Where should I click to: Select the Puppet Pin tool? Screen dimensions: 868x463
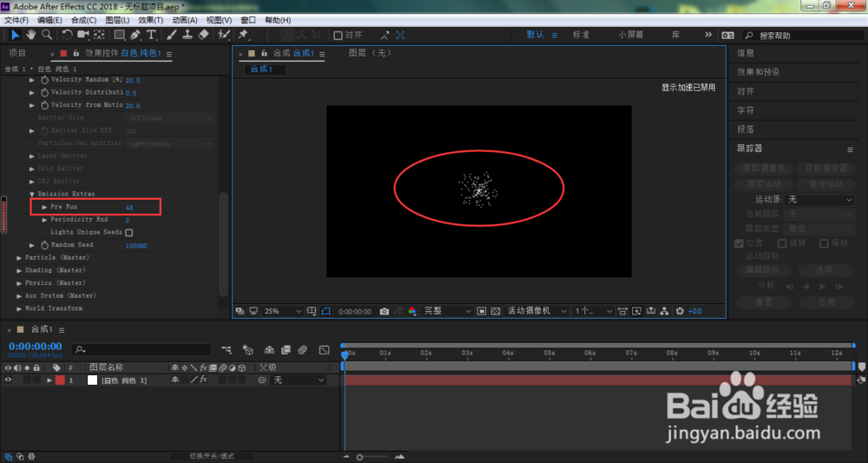[242, 35]
